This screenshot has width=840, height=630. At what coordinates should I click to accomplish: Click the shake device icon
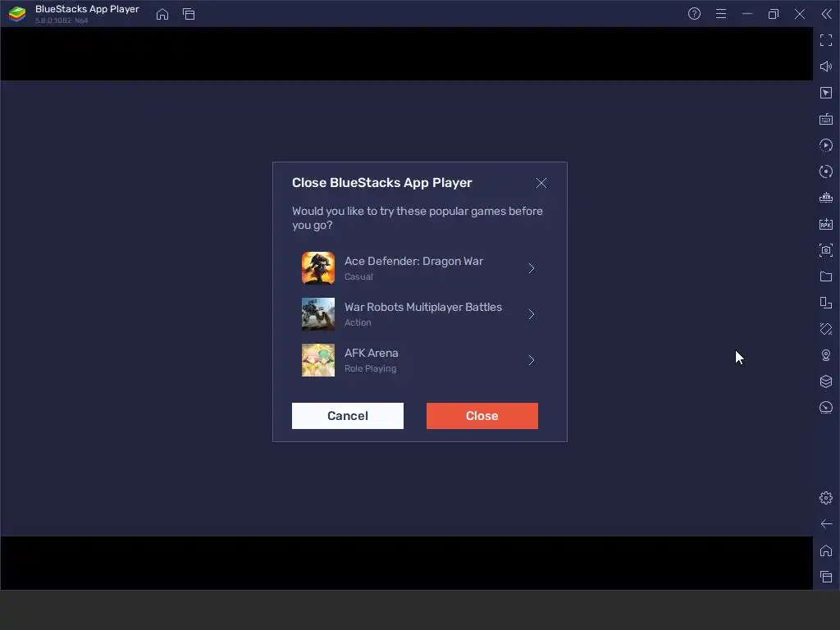tap(826, 329)
